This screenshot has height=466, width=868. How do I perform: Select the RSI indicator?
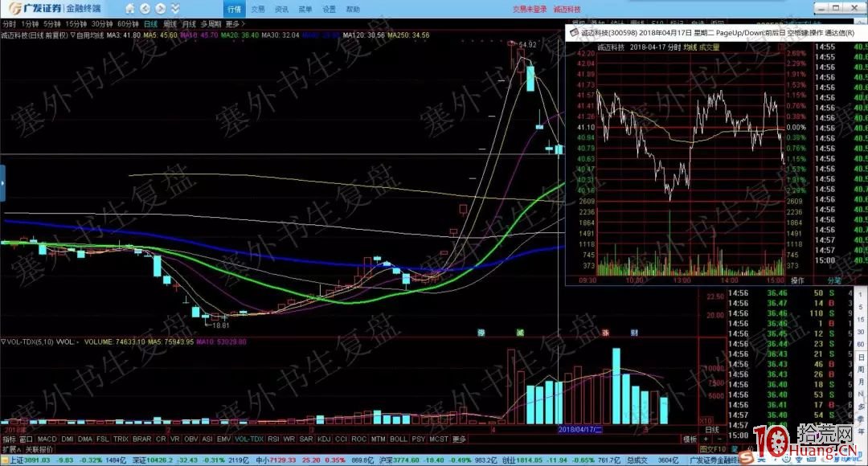pyautogui.click(x=273, y=439)
